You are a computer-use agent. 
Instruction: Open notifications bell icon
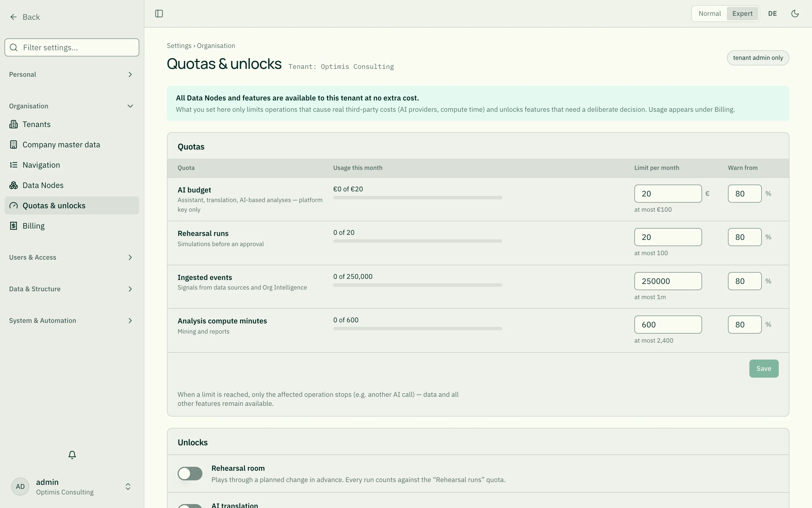click(72, 455)
